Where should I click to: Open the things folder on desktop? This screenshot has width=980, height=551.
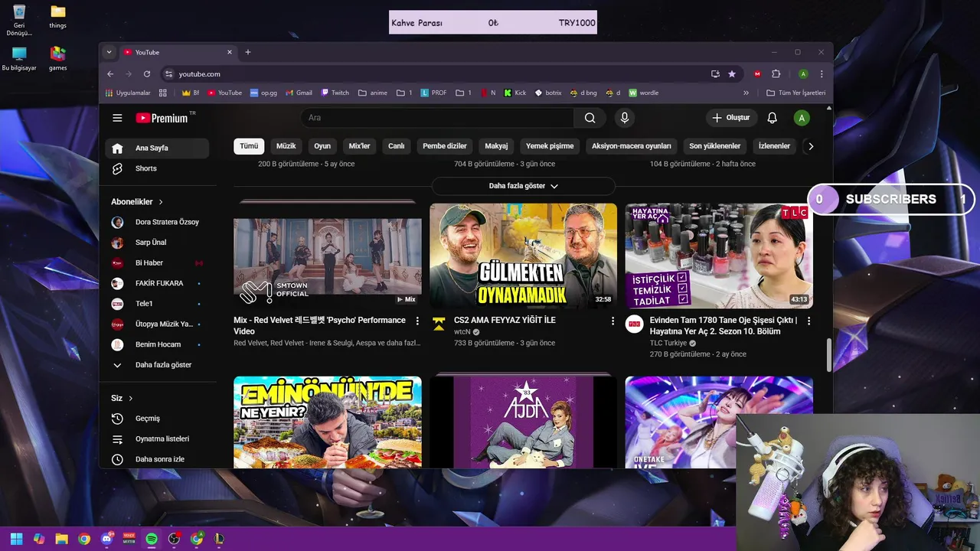(x=57, y=17)
